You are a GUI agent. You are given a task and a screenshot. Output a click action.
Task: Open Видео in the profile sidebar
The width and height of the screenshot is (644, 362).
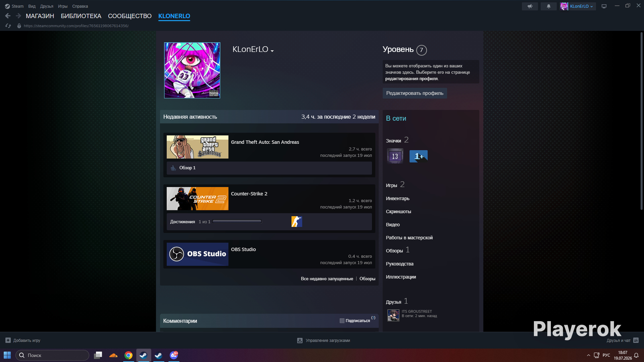click(x=393, y=224)
